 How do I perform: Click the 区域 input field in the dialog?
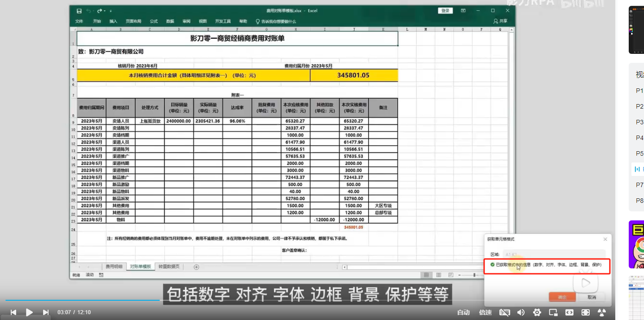tap(554, 254)
